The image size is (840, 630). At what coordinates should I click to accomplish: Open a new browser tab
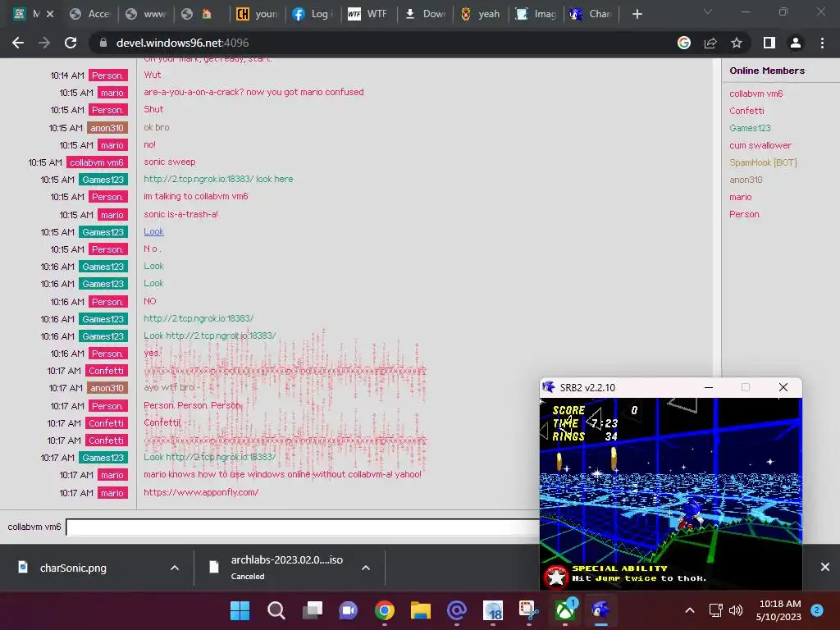pos(637,14)
